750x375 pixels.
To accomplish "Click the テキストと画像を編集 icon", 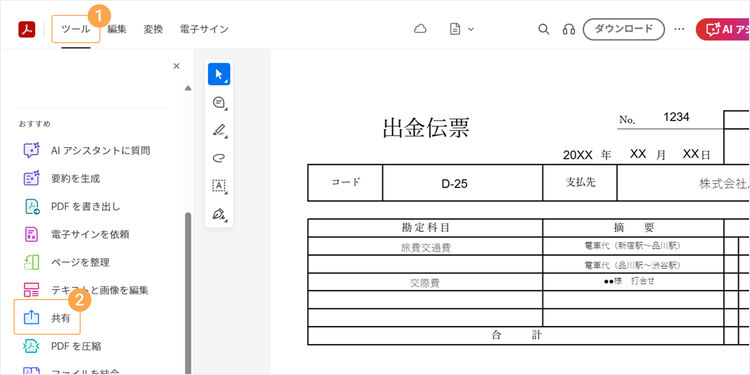I will pyautogui.click(x=31, y=289).
